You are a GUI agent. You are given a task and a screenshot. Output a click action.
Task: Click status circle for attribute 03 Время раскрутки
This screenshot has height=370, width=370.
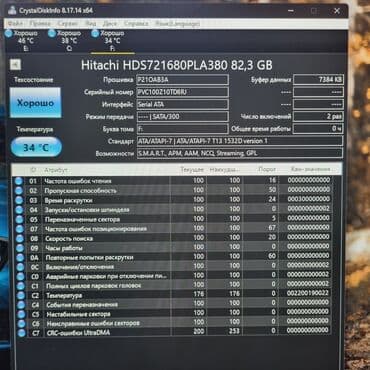(x=19, y=200)
